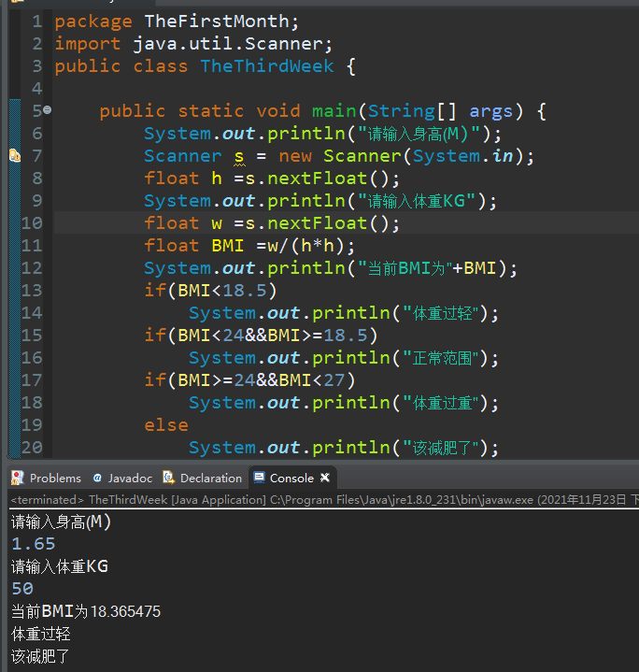Click console prompt 请输入体重KG
Image resolution: width=639 pixels, height=672 pixels.
click(x=60, y=566)
